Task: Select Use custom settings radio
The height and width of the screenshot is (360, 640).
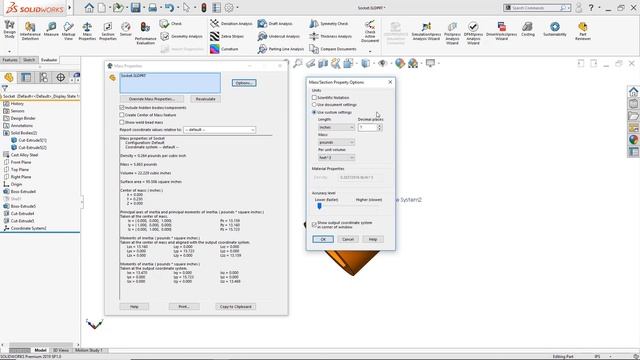Action: click(314, 112)
